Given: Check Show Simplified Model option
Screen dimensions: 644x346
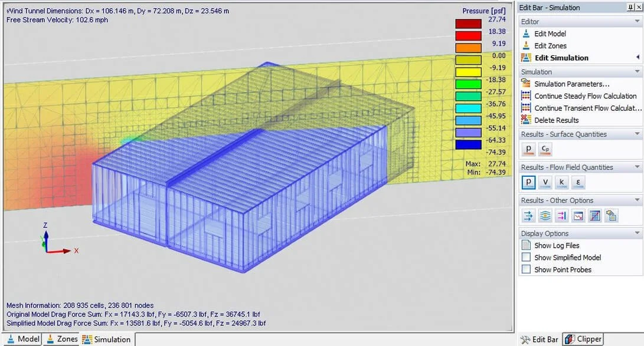Looking at the screenshot, I should tap(525, 258).
